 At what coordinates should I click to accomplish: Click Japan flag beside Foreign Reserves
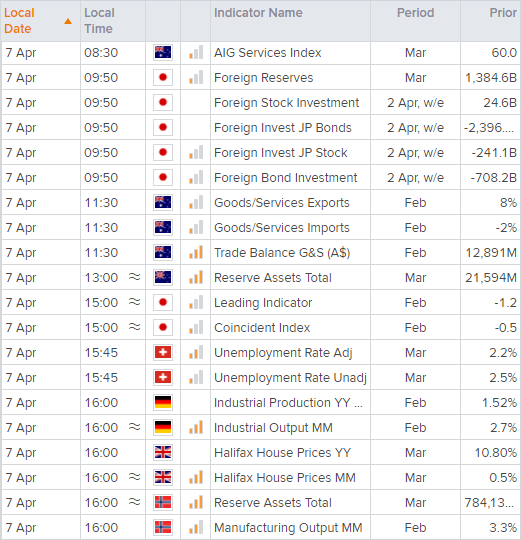pyautogui.click(x=163, y=77)
